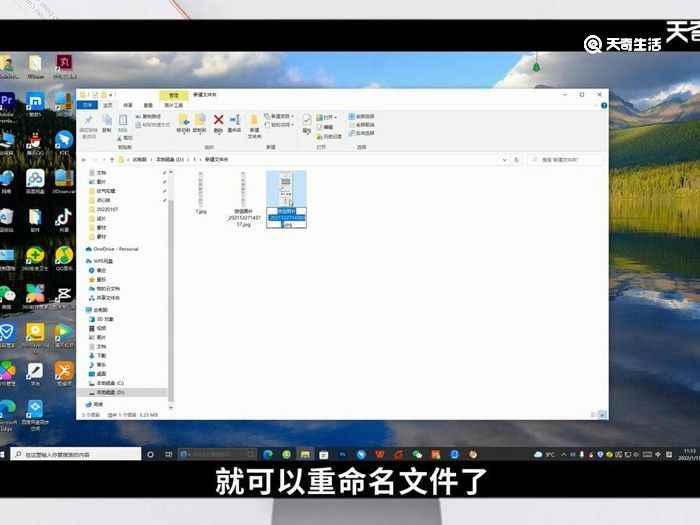700x525 pixels.
Task: Create a new folder via 新建文件夹 icon
Action: tap(254, 121)
